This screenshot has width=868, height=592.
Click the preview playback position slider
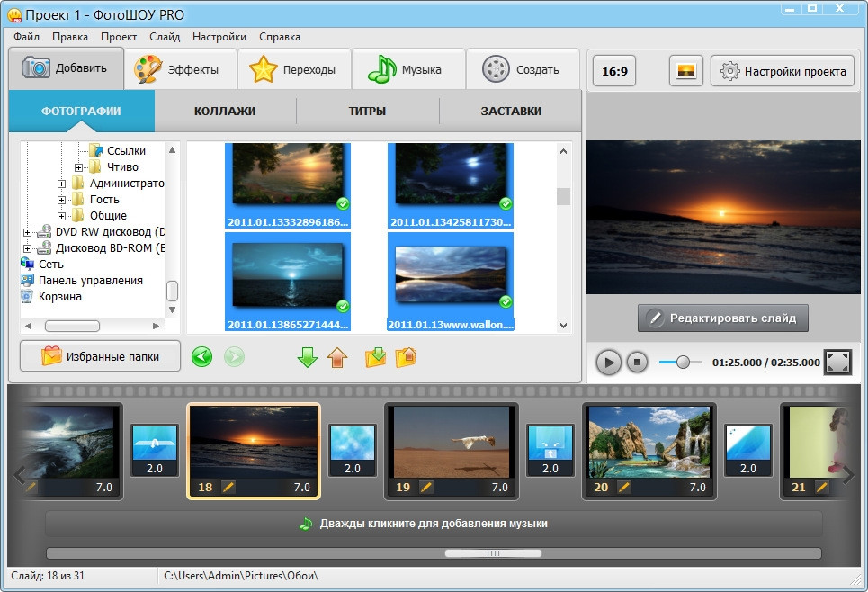(681, 363)
